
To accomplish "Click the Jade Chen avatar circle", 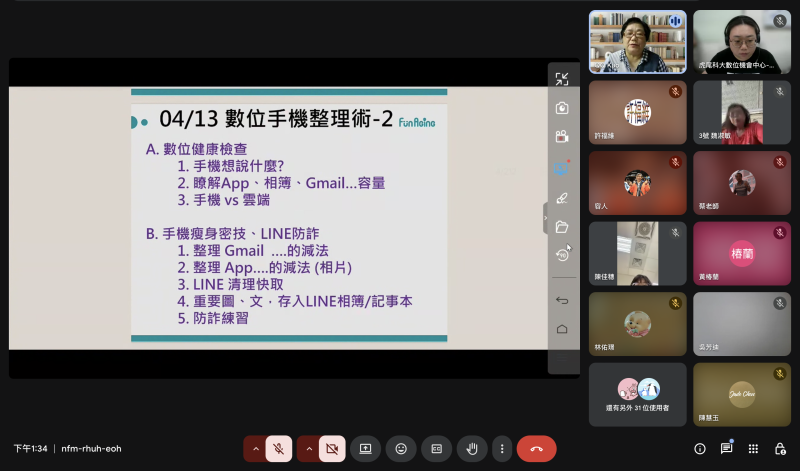I will [742, 394].
